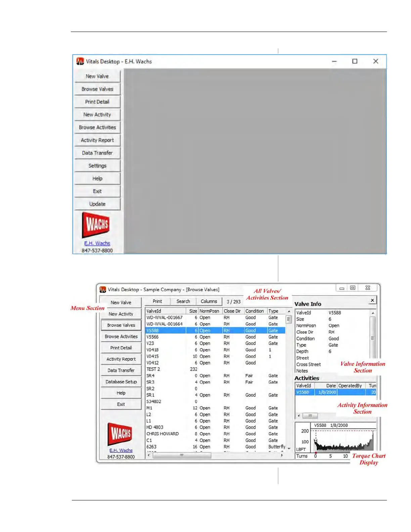Click Exit in lower window menu
Viewport: 411px width, 532px height.
coord(121,404)
